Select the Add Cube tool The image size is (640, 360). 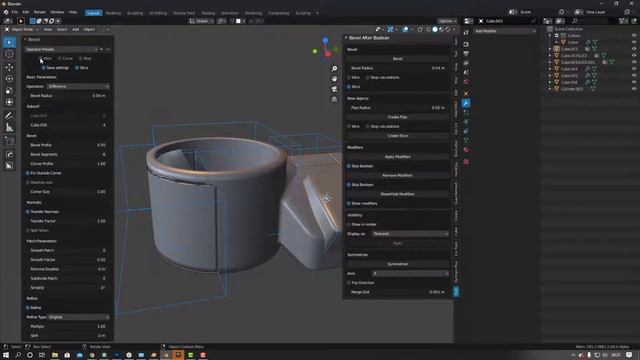click(9, 141)
